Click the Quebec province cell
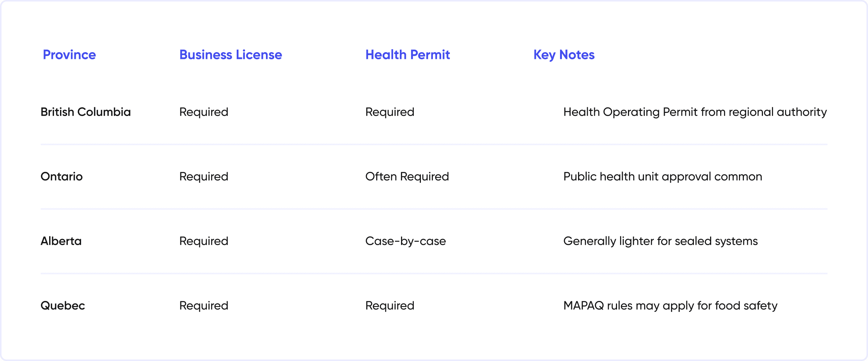The image size is (868, 361). (63, 305)
